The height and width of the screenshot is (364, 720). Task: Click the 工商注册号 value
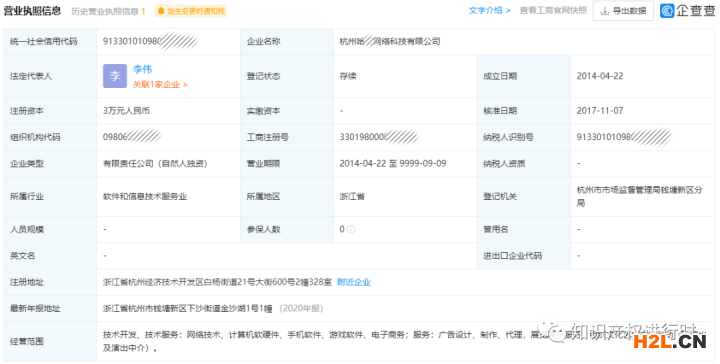point(379,137)
